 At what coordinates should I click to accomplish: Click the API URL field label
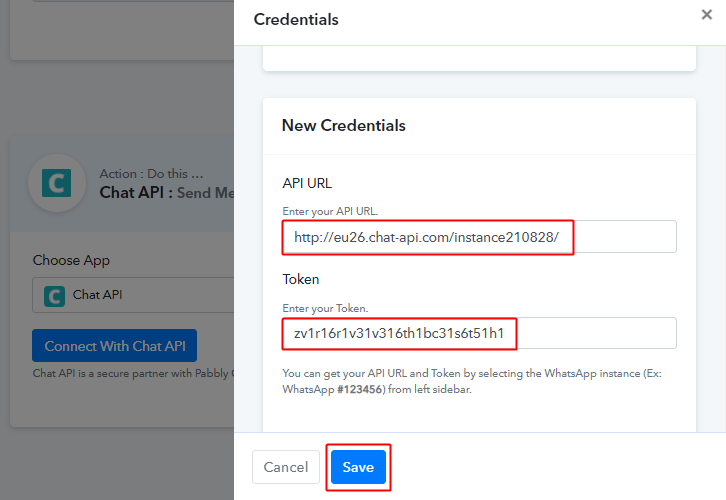click(307, 183)
